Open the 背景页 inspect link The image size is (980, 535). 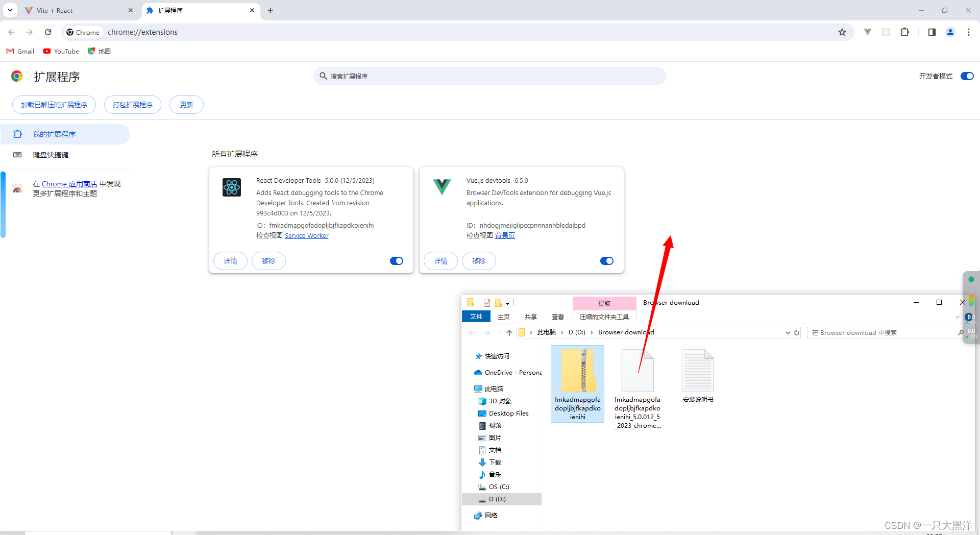pyautogui.click(x=505, y=235)
